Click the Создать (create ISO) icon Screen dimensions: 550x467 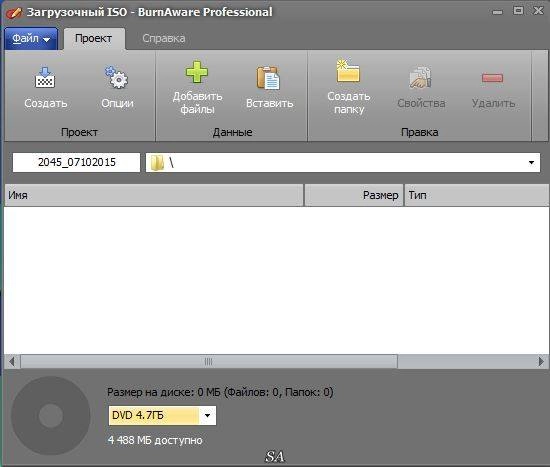pyautogui.click(x=45, y=77)
